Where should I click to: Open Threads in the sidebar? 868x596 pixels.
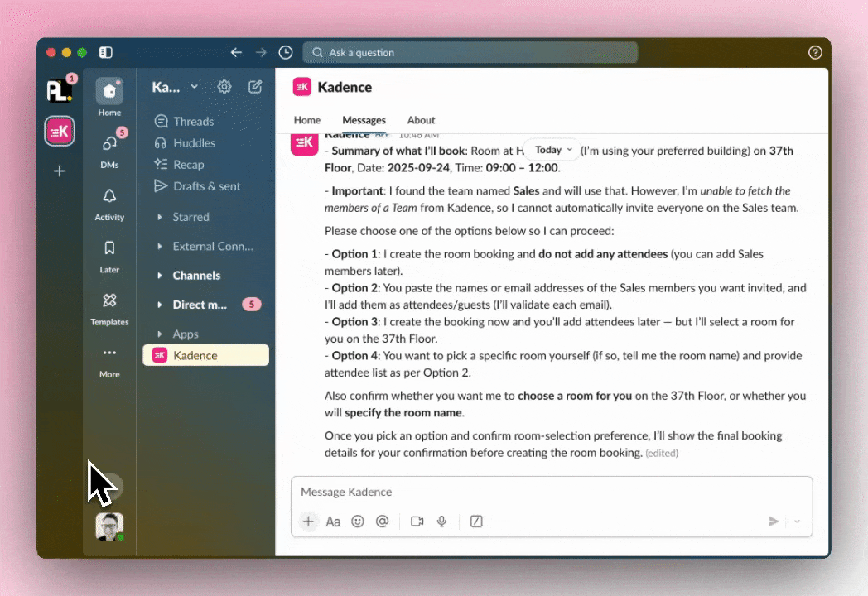click(x=193, y=122)
